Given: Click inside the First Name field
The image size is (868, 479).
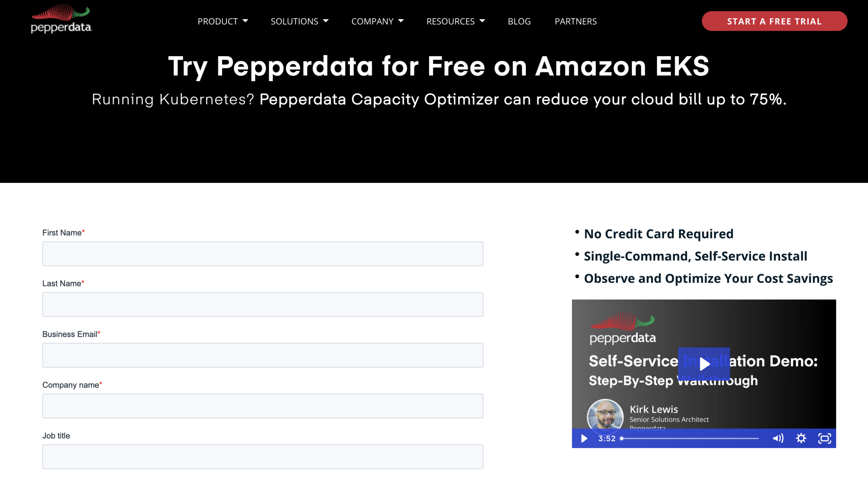Looking at the screenshot, I should 262,253.
